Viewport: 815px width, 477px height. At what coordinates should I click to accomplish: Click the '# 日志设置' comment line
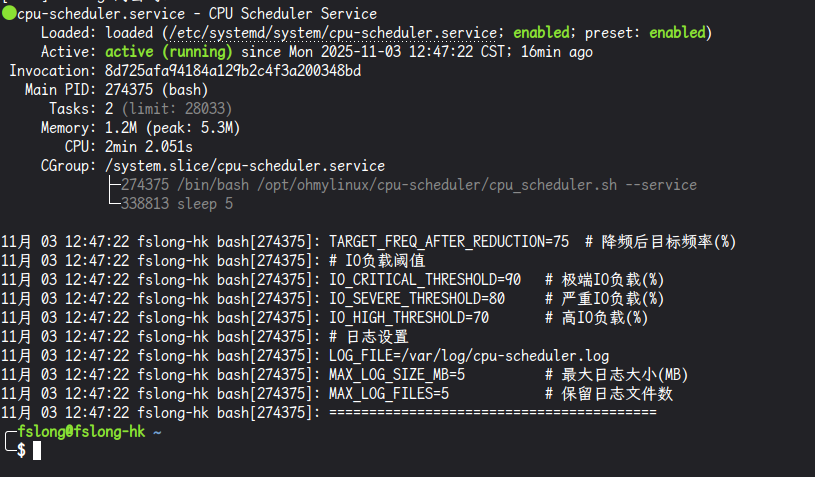pos(369,337)
